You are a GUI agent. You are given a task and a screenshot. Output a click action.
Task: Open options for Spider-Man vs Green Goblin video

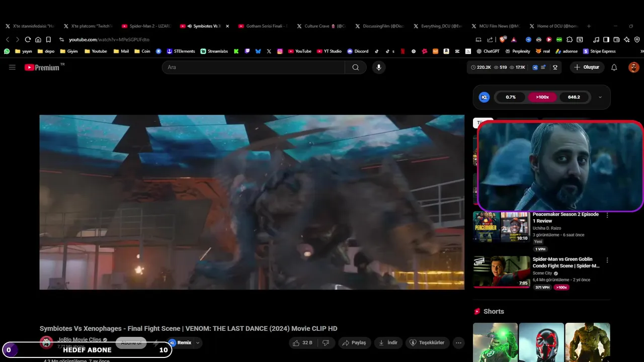(607, 260)
